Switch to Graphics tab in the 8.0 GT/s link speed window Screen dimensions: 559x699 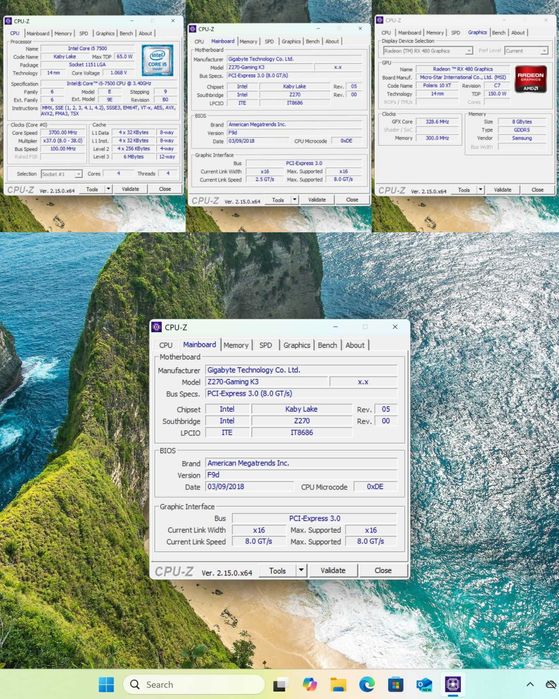[296, 345]
